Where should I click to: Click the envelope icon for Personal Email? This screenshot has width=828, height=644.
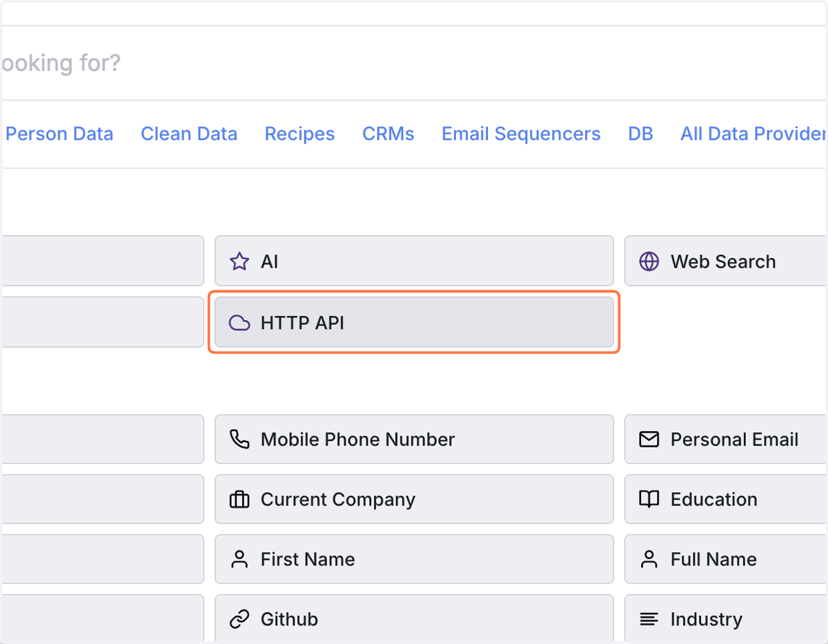[649, 439]
